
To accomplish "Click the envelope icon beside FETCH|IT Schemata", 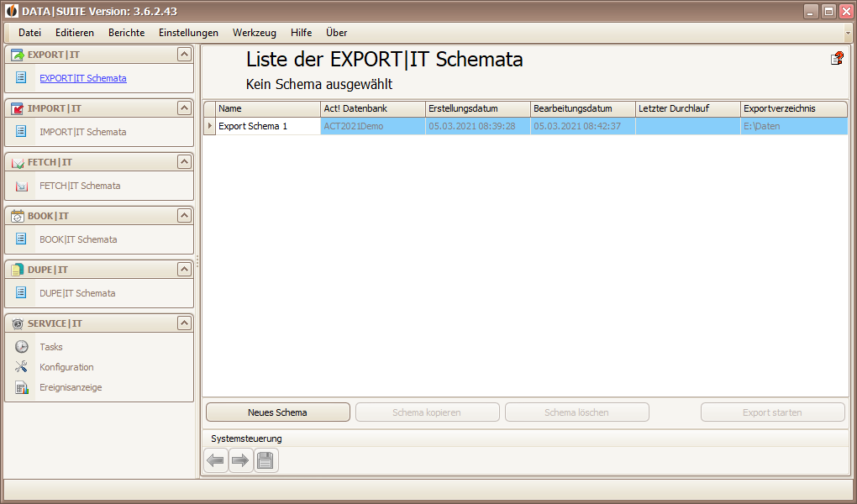I will click(x=21, y=186).
